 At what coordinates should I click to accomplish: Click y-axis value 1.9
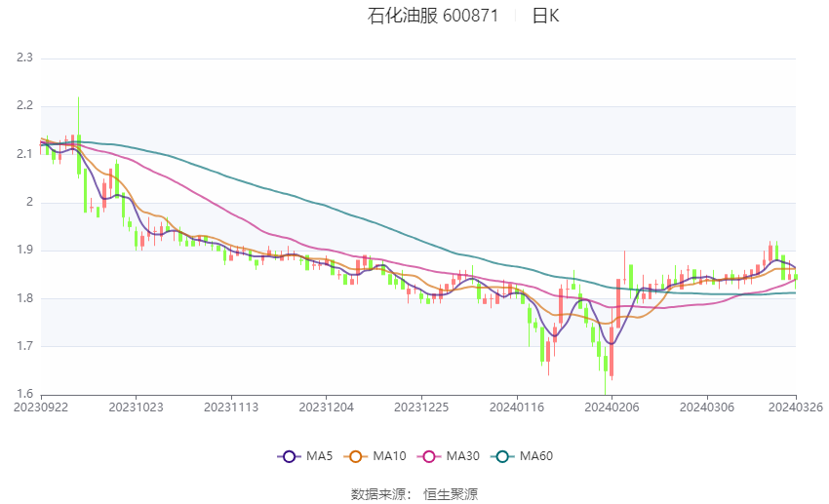tap(24, 250)
